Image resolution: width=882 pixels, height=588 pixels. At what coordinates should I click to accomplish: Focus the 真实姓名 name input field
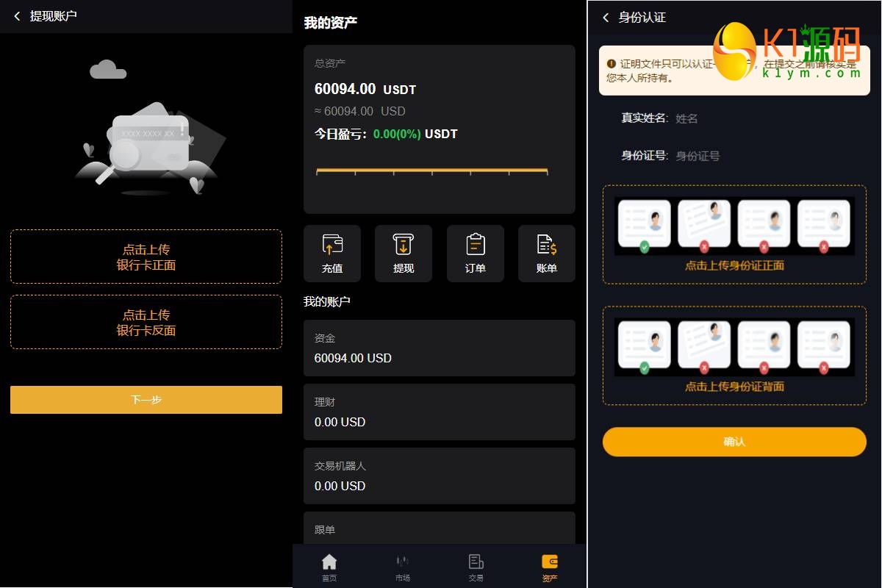tap(764, 118)
